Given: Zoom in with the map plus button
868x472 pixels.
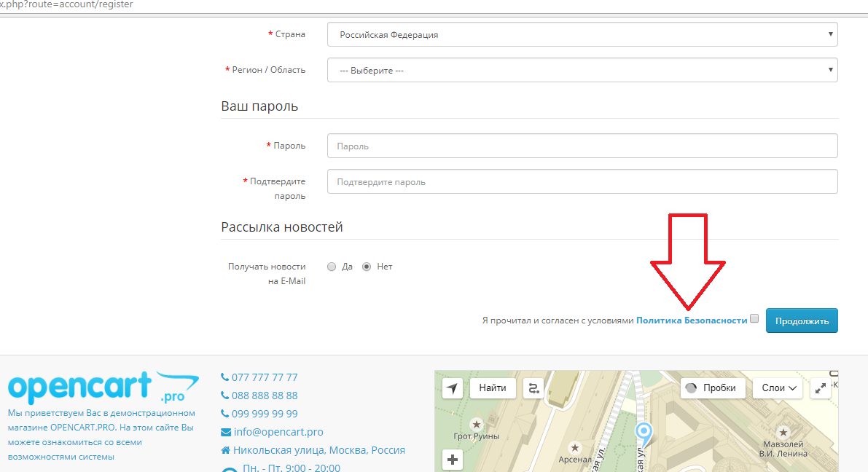Looking at the screenshot, I should 453,460.
